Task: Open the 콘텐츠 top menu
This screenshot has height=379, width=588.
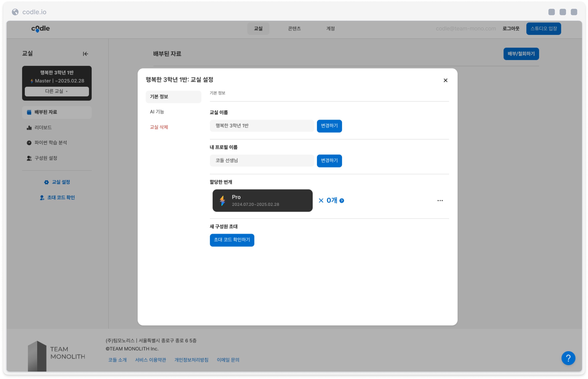Action: (294, 29)
